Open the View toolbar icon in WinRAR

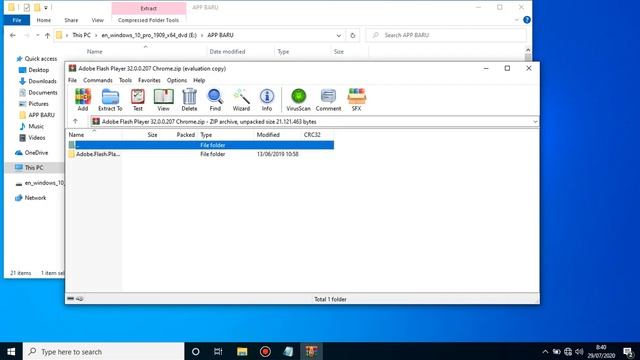(x=163, y=100)
